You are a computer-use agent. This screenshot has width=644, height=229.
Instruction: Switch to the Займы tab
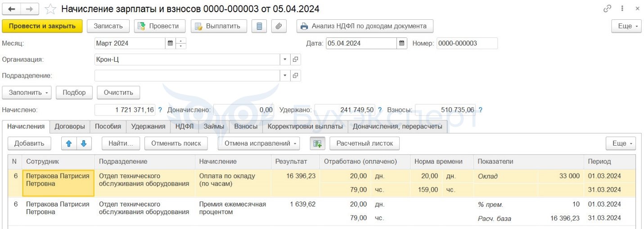coord(214,127)
